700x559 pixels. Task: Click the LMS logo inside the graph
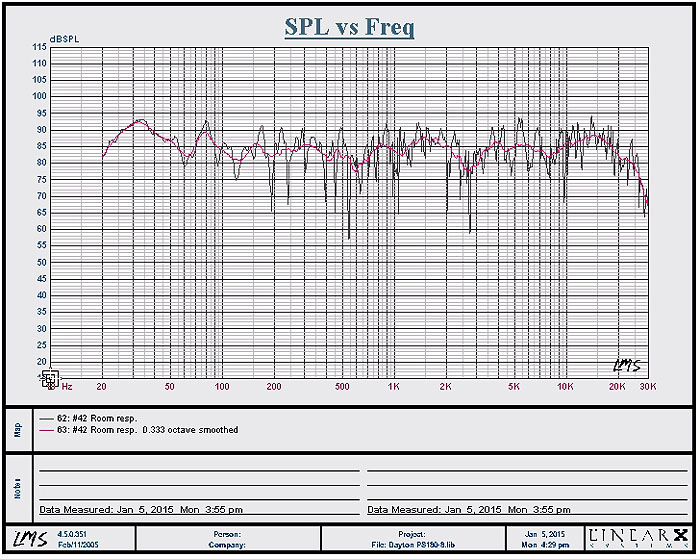tap(627, 364)
